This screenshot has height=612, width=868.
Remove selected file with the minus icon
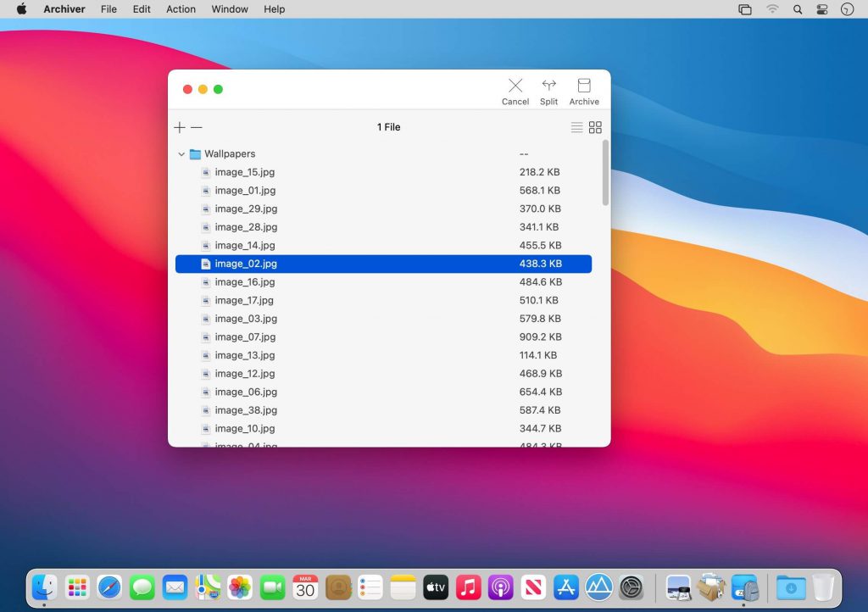point(196,127)
